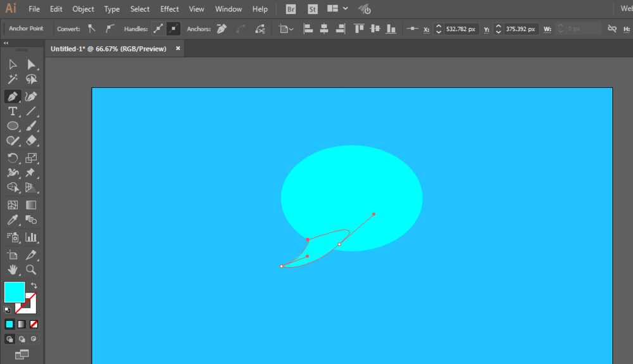Activate the Hand tool
Screen dimensions: 633x364
pyautogui.click(x=13, y=270)
